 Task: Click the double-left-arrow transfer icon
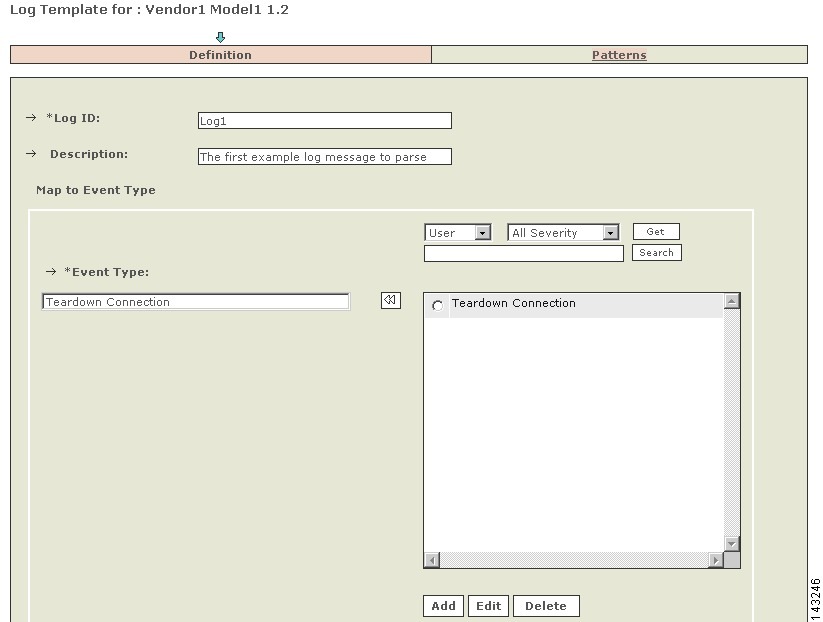391,300
